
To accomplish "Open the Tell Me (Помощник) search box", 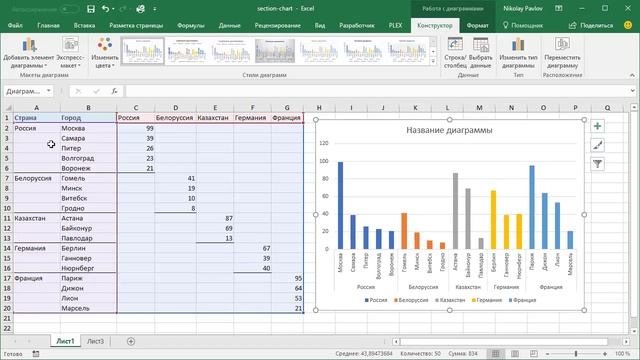I will point(523,25).
